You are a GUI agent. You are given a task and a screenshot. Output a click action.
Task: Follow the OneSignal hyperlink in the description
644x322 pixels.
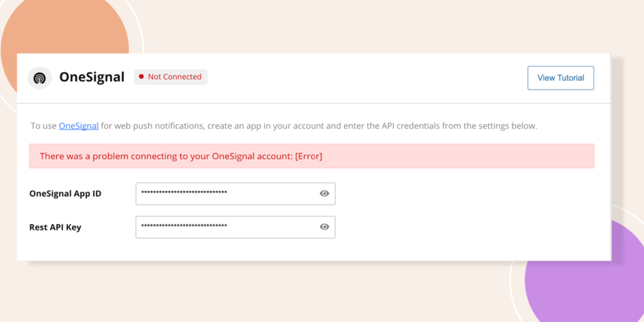(x=79, y=126)
